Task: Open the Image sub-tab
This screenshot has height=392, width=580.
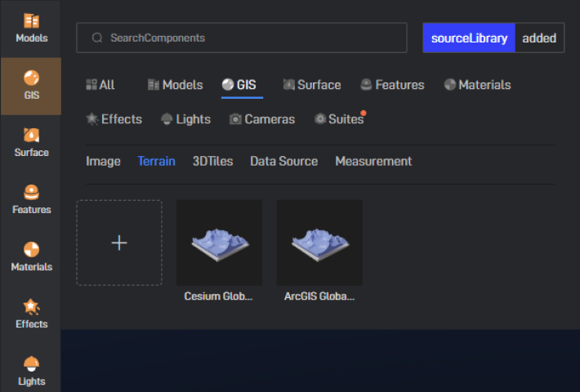Action: tap(103, 161)
